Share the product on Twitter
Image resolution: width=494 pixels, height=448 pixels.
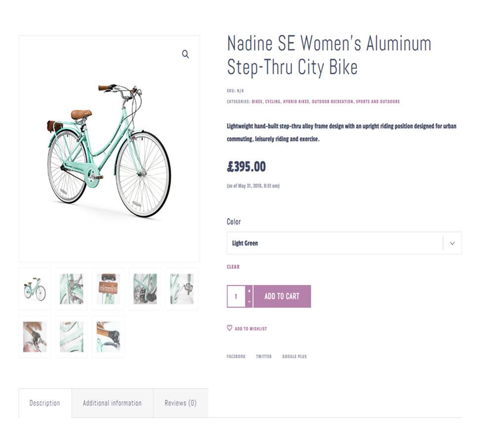(x=264, y=356)
